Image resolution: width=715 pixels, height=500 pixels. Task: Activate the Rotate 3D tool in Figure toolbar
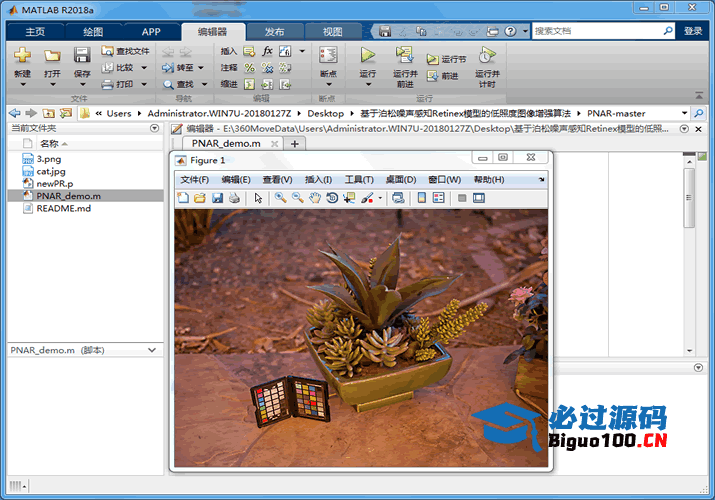(x=332, y=198)
